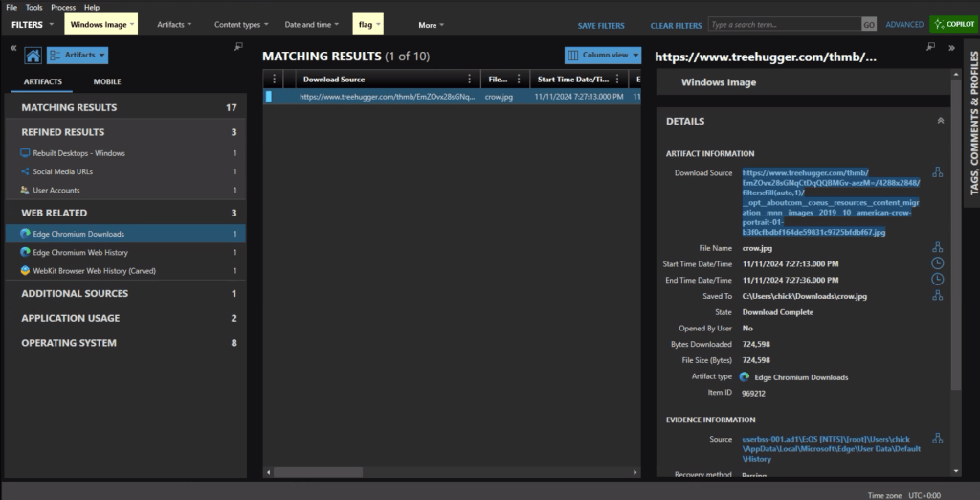
Task: Select Edge Chromium Web History artifact
Action: 80,252
